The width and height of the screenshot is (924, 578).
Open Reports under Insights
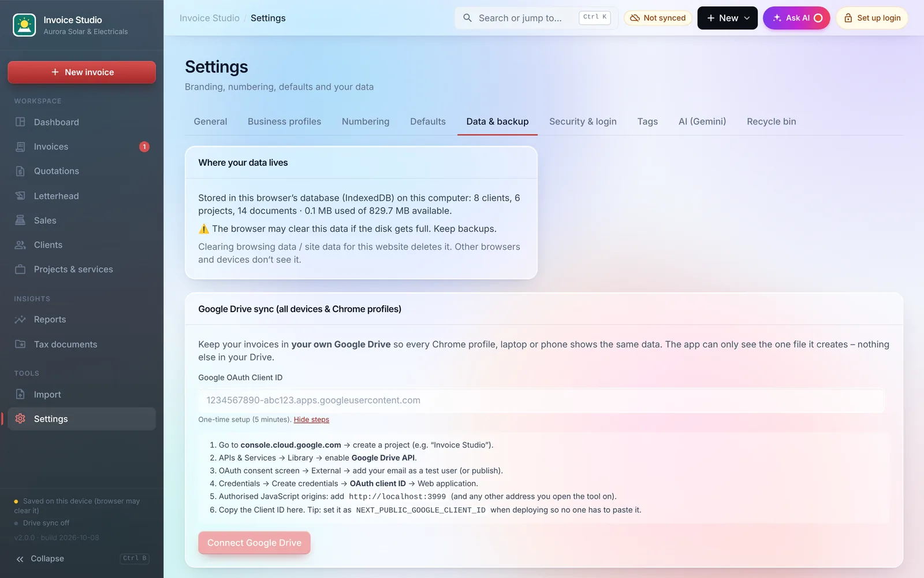tap(81, 320)
